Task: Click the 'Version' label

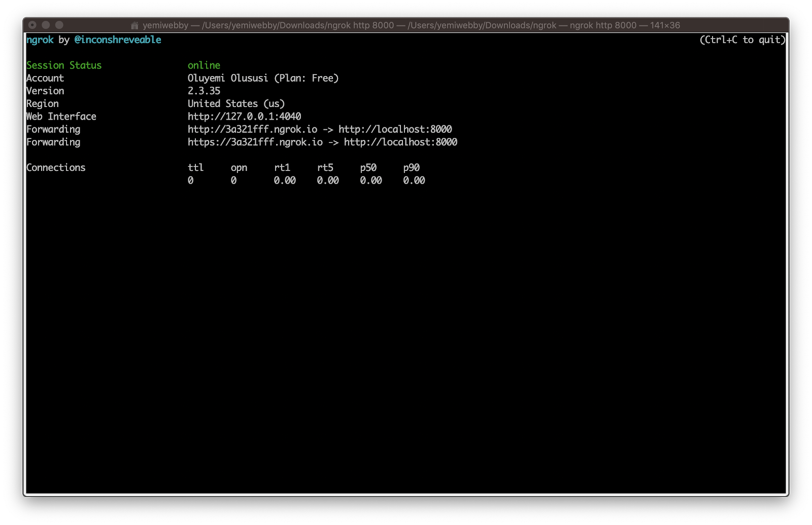Action: [45, 91]
